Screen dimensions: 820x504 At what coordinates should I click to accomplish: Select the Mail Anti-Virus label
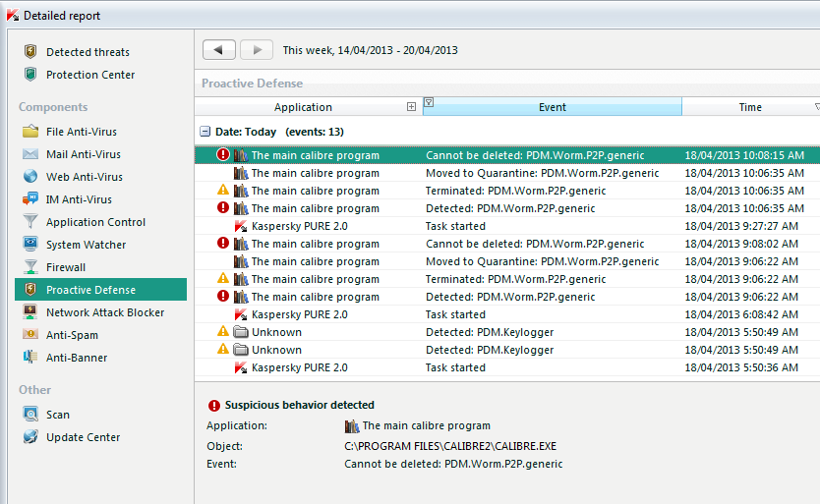tap(84, 154)
